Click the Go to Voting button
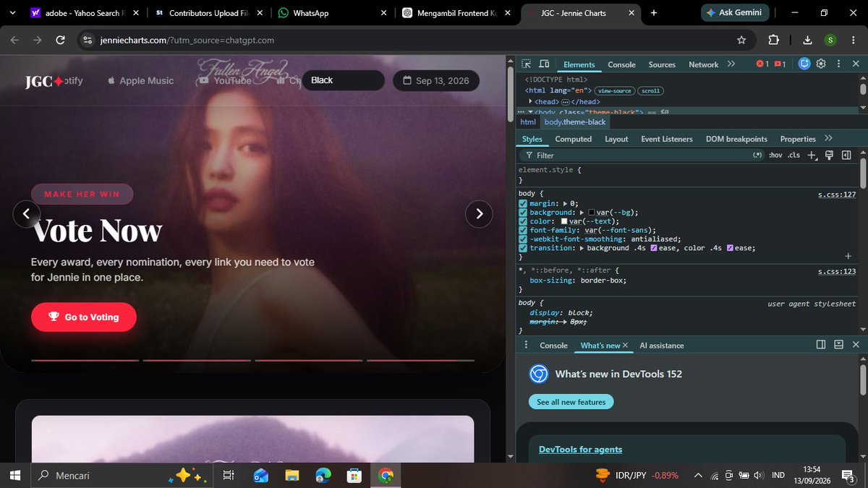This screenshot has width=868, height=488. [83, 317]
